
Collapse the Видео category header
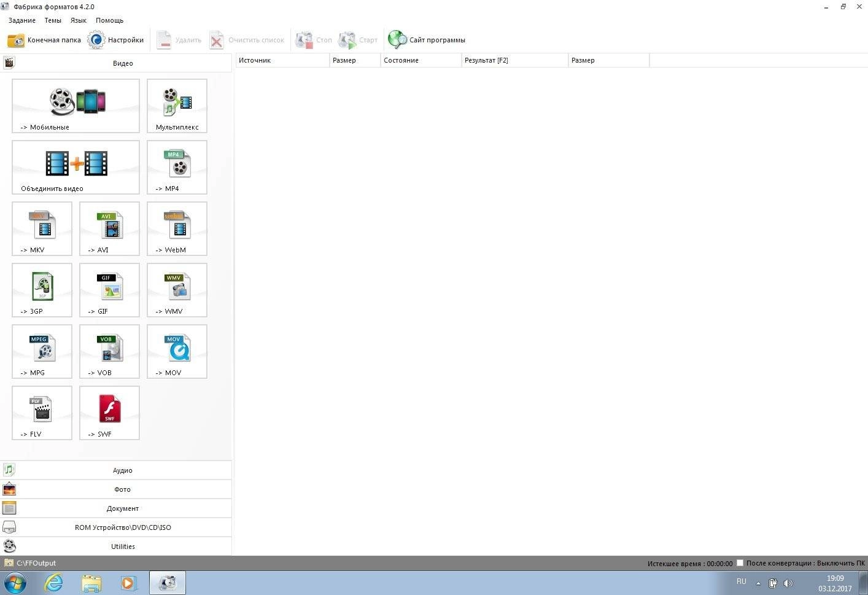tap(116, 63)
